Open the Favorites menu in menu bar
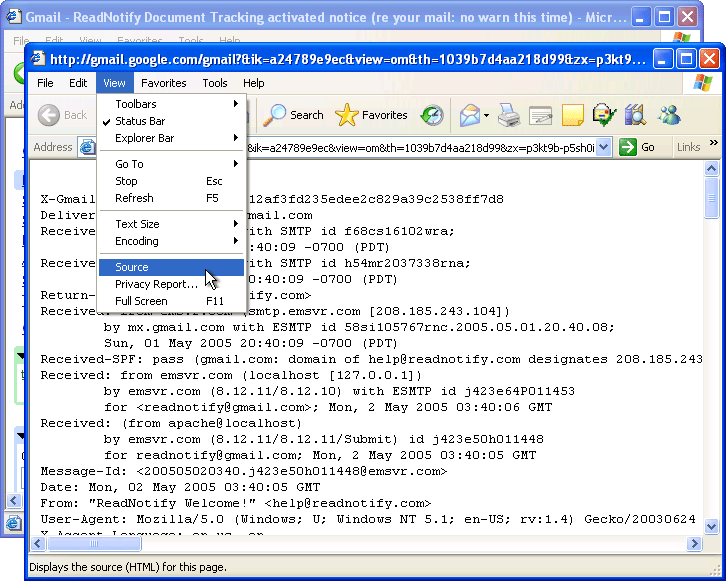This screenshot has width=726, height=581. coord(163,83)
